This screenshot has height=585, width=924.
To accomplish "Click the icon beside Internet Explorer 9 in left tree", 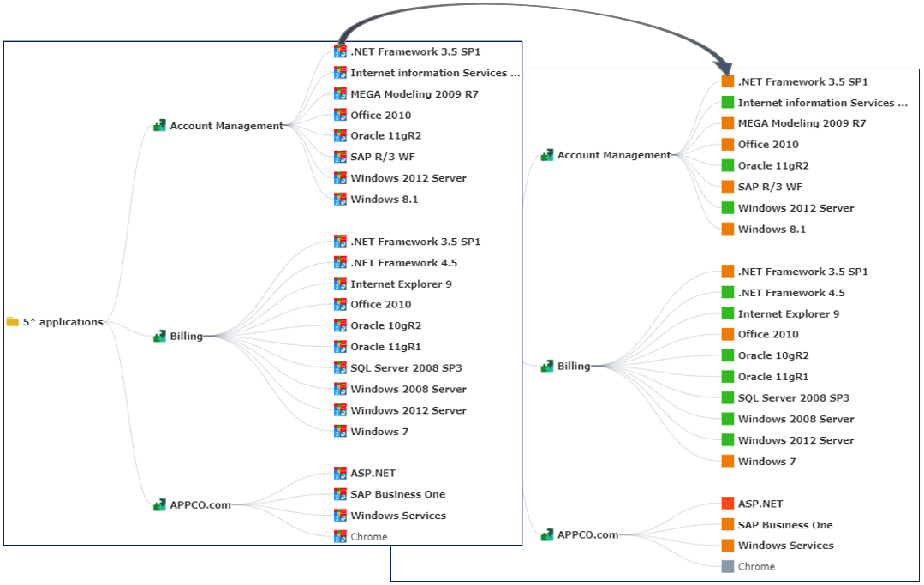I will [x=340, y=284].
